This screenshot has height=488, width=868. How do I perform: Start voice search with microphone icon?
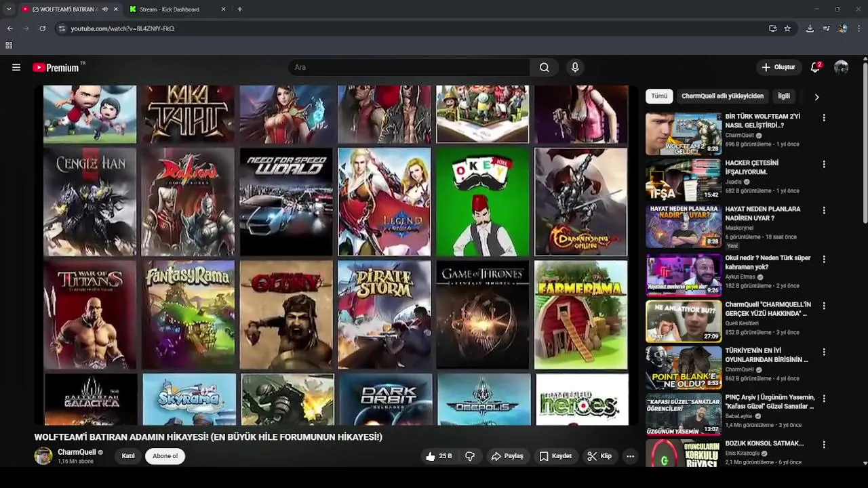[575, 67]
